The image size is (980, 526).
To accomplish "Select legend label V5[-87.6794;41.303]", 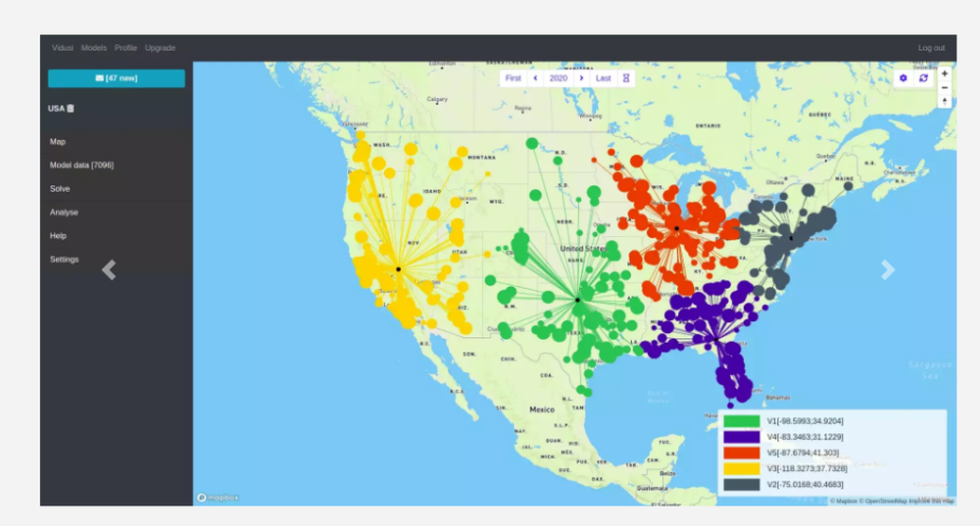I will click(804, 453).
